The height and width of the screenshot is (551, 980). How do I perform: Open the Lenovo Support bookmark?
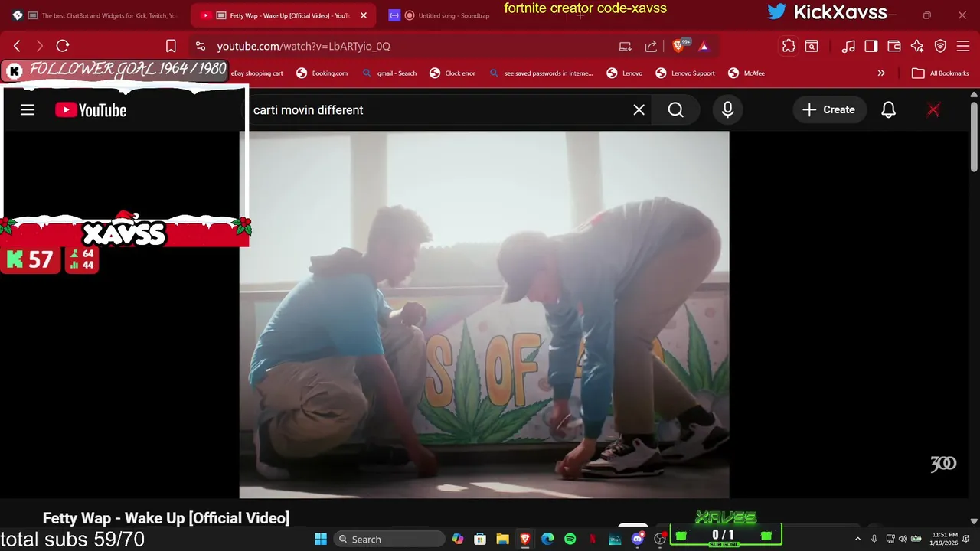(x=685, y=73)
